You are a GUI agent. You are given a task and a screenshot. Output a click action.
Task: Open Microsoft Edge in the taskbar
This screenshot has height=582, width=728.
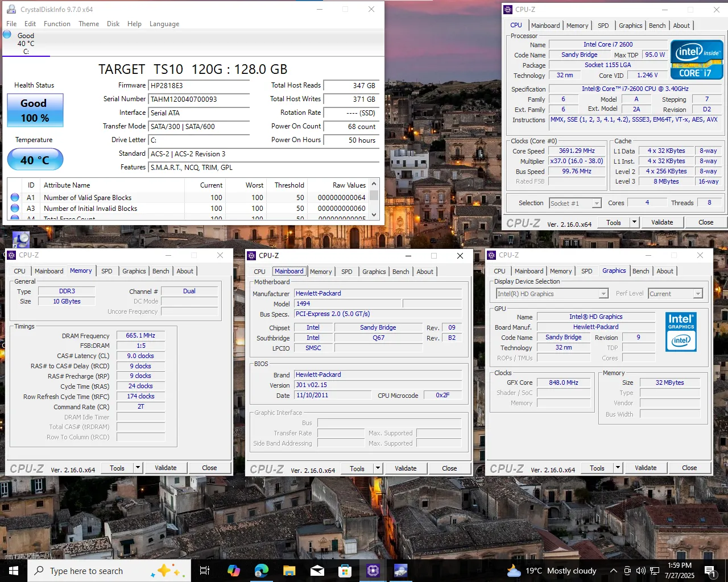point(261,571)
